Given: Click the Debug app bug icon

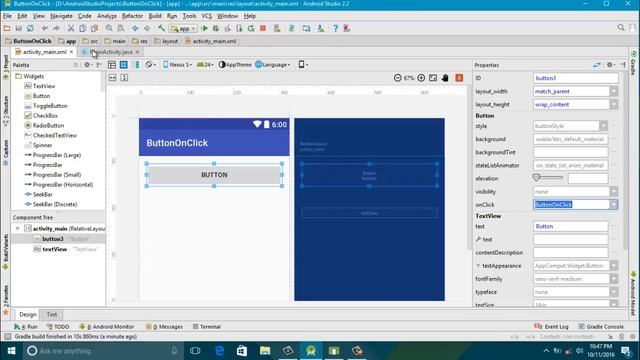Looking at the screenshot, I should coord(216,28).
